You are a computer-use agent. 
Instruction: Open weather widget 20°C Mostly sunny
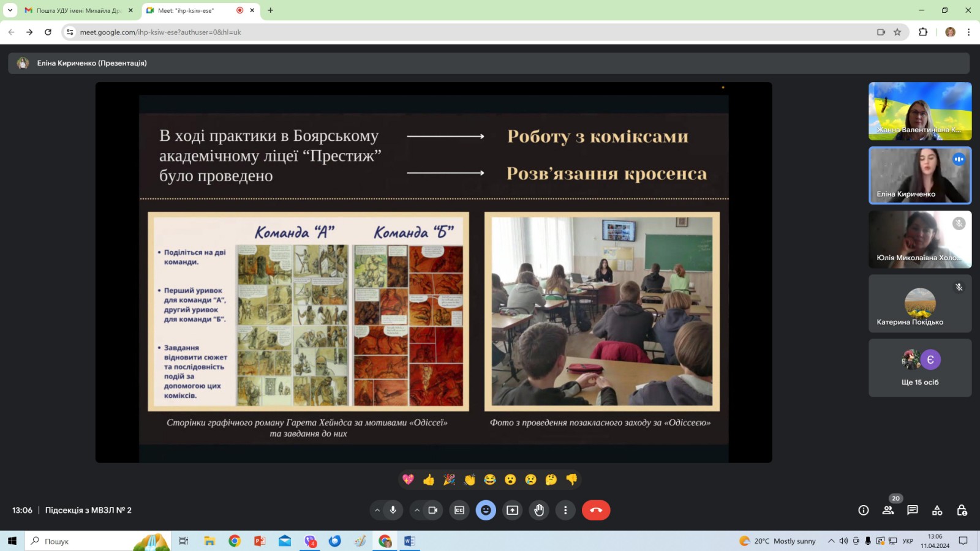click(x=778, y=541)
